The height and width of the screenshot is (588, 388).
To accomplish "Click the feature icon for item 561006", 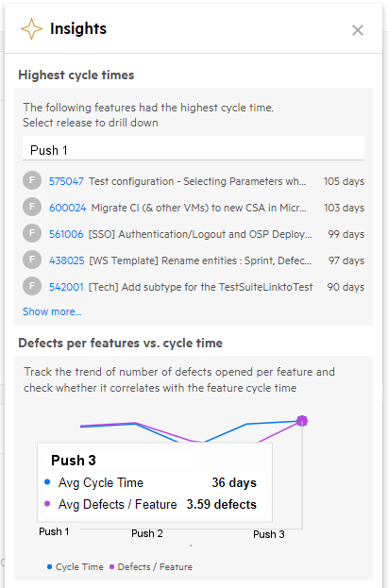I will click(x=32, y=233).
